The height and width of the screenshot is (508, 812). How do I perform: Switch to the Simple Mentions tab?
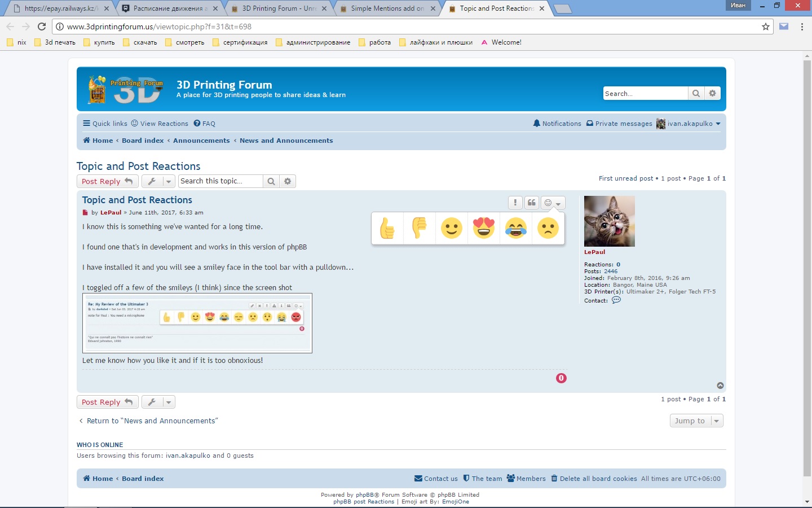387,8
